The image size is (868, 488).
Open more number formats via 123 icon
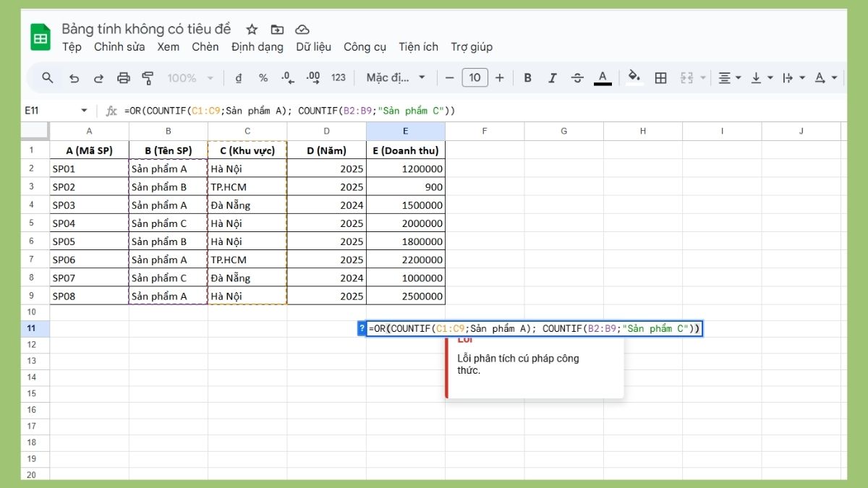point(339,77)
